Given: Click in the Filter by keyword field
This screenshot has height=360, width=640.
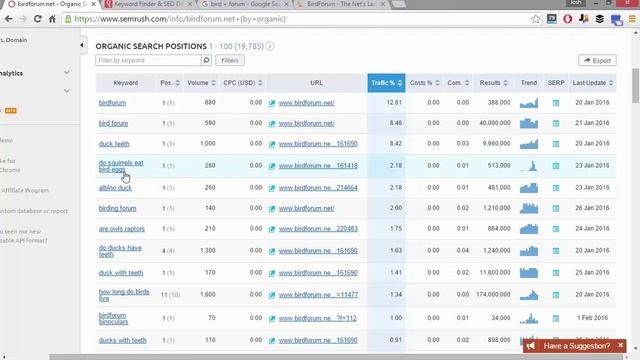Looking at the screenshot, I should tap(148, 60).
